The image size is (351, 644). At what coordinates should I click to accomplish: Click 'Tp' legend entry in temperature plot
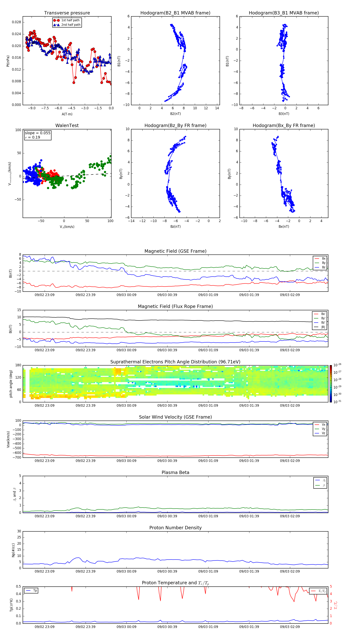click(31, 591)
